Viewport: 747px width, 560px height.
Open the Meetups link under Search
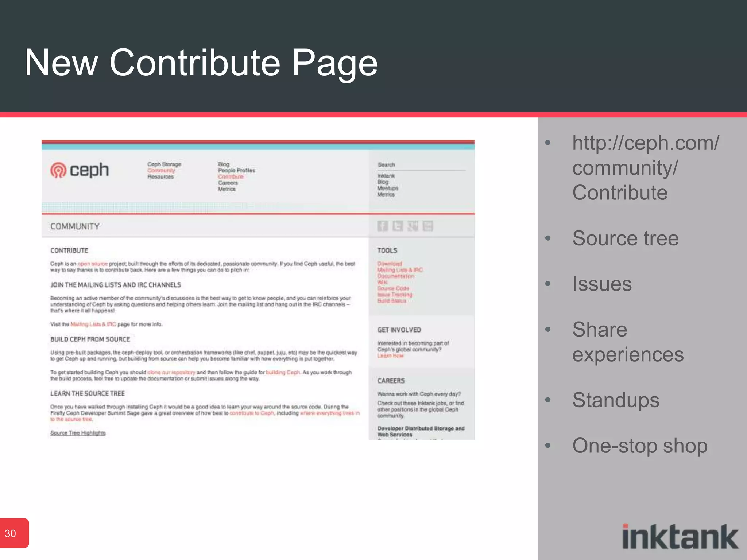(x=388, y=188)
